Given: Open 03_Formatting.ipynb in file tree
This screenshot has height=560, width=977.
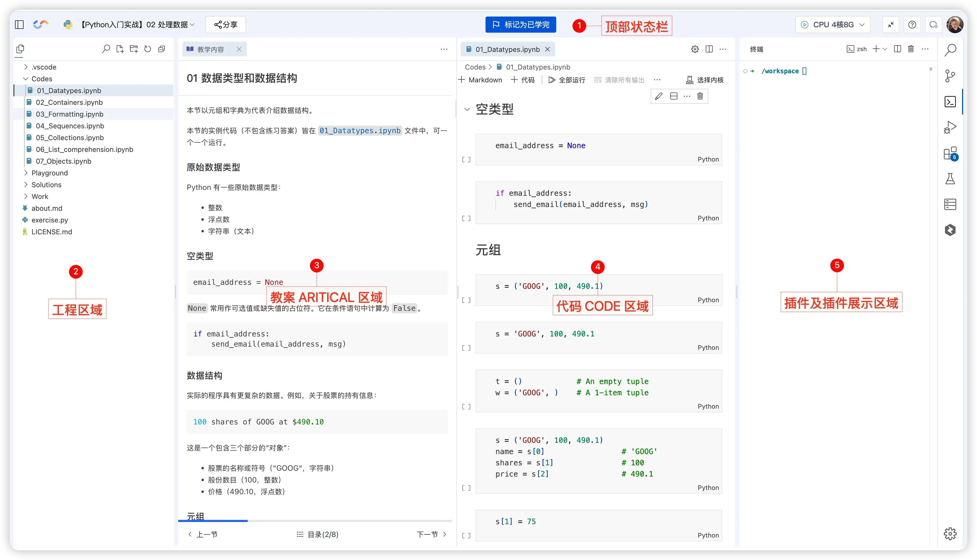Looking at the screenshot, I should pos(70,114).
